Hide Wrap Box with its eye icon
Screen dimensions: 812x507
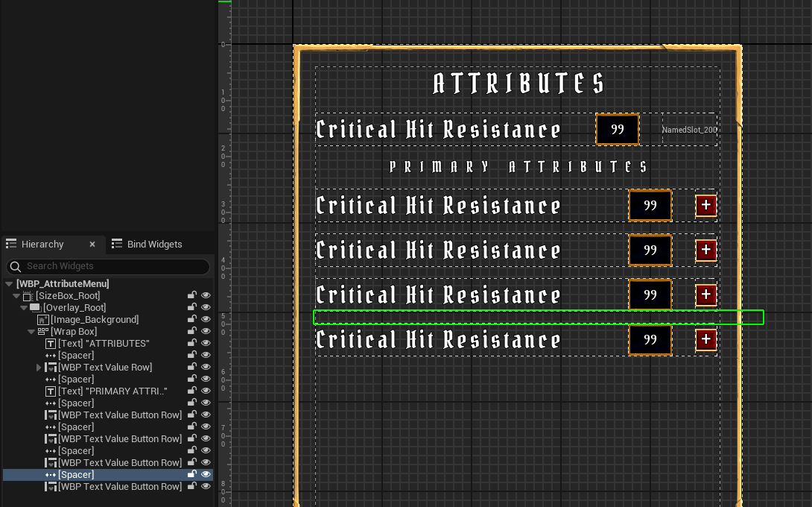click(x=206, y=331)
